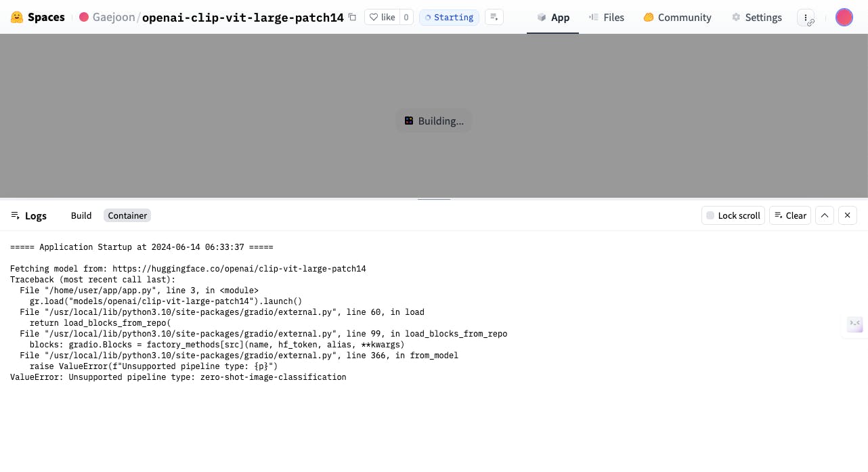This screenshot has height=472, width=868.
Task: Select the Container logs tab
Action: pos(127,215)
